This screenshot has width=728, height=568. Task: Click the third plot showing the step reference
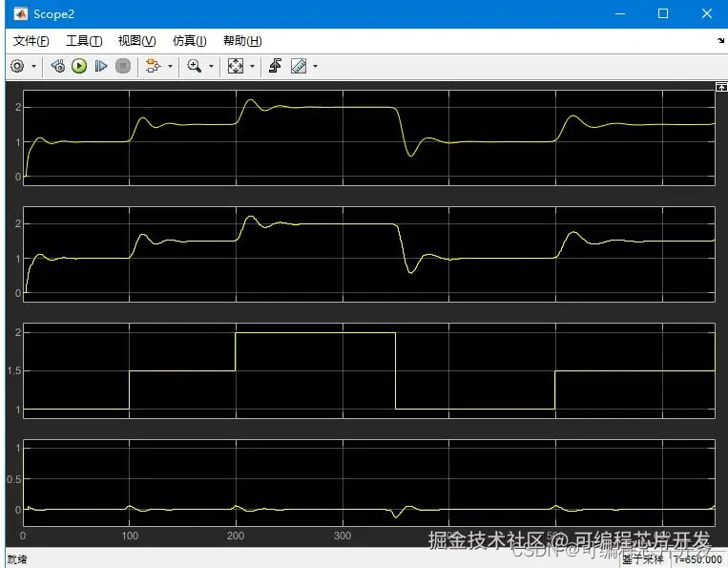369,370
